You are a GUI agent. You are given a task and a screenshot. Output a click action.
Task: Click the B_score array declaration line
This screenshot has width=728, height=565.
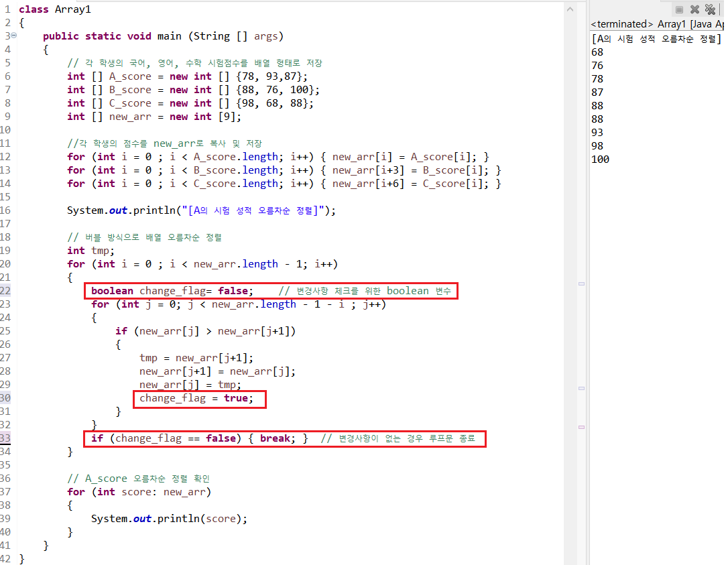(193, 90)
